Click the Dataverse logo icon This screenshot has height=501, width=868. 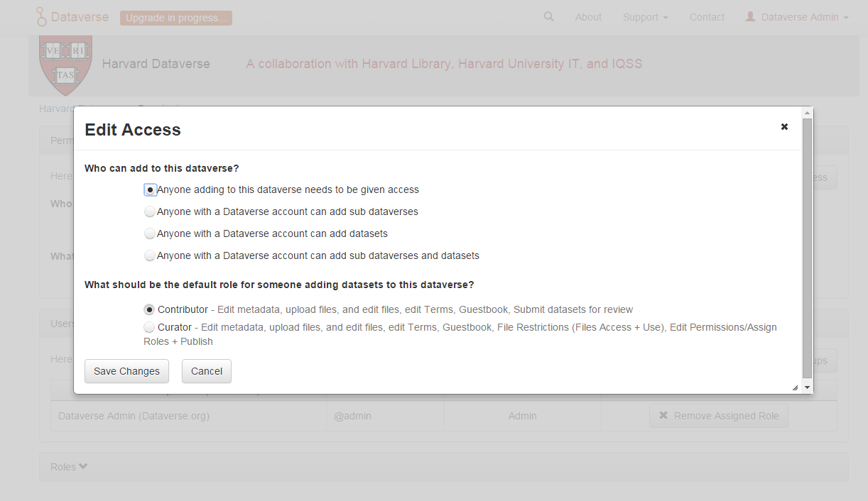pos(41,17)
